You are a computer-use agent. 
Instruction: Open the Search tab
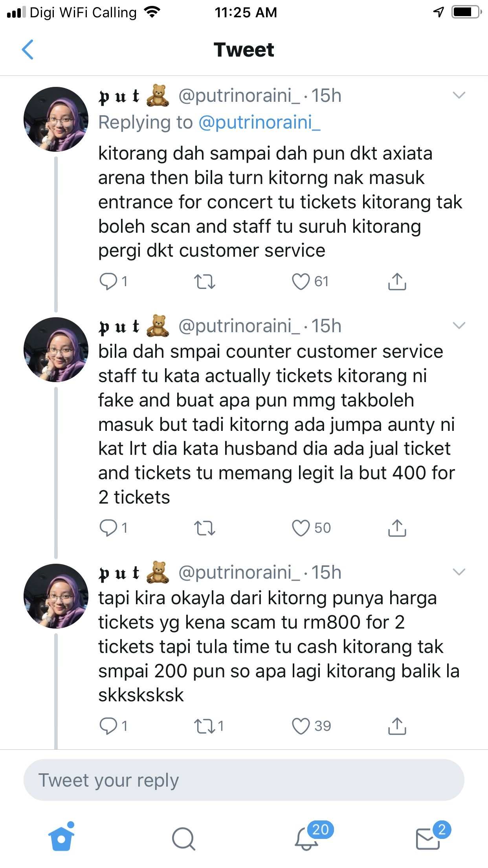coord(183,838)
